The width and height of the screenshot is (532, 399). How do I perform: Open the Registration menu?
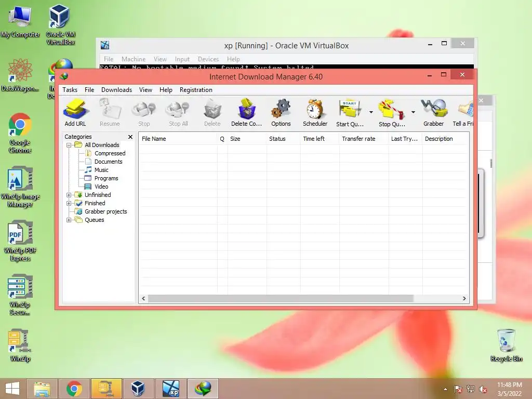(196, 90)
